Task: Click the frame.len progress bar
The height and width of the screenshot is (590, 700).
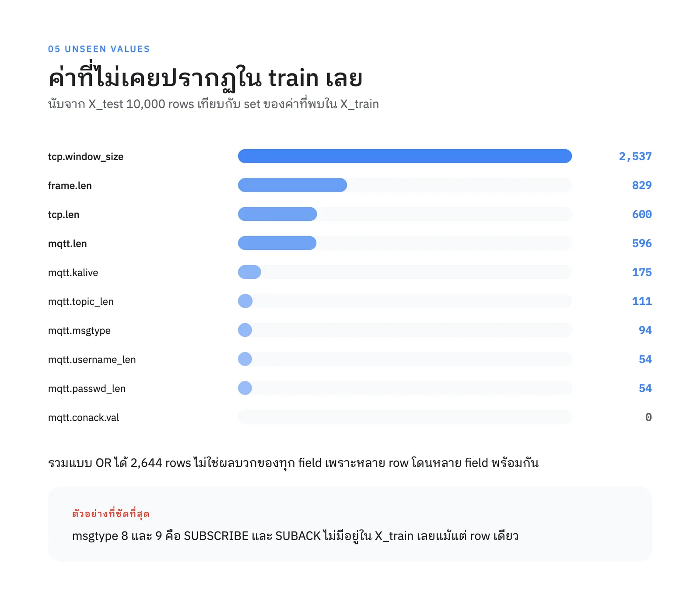Action: (x=405, y=185)
